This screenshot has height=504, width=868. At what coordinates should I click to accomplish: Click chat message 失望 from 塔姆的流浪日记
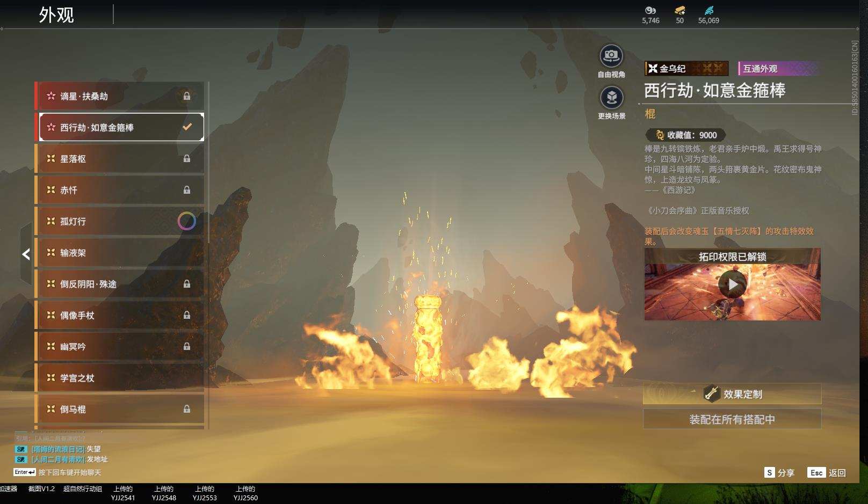point(66,449)
